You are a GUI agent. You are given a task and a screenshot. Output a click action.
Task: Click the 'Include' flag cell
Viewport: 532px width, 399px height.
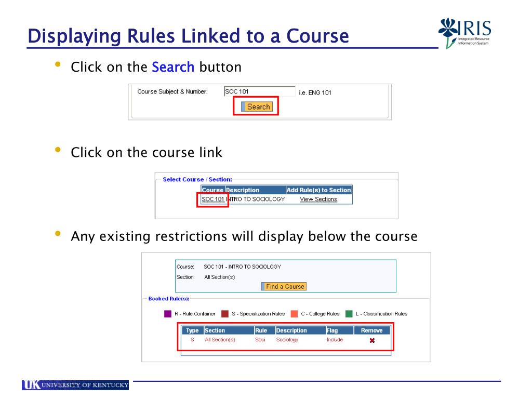[335, 340]
